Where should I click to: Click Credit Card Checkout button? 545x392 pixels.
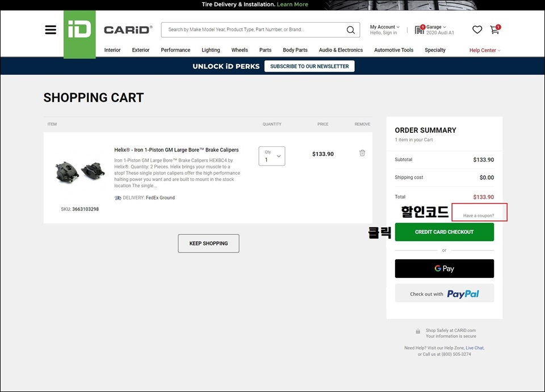click(444, 232)
